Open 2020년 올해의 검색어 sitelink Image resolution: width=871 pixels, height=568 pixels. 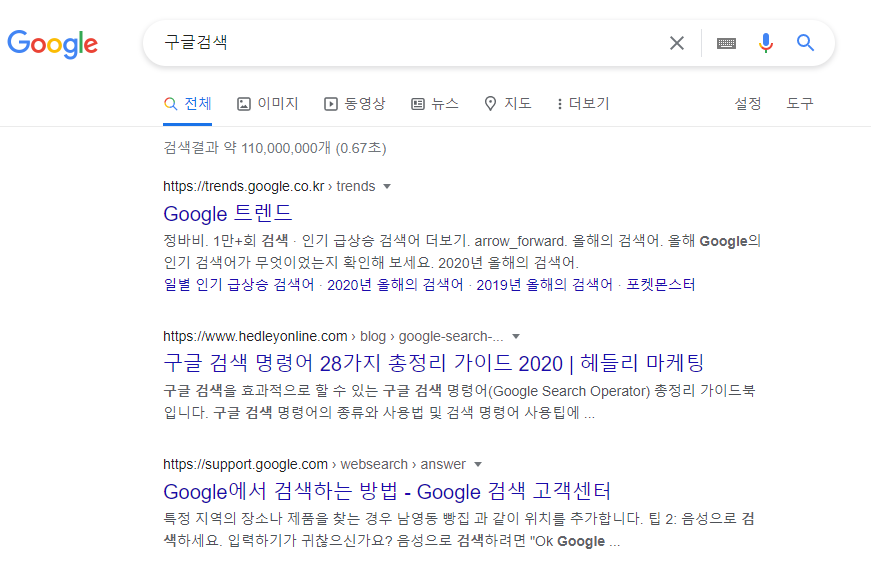point(395,285)
